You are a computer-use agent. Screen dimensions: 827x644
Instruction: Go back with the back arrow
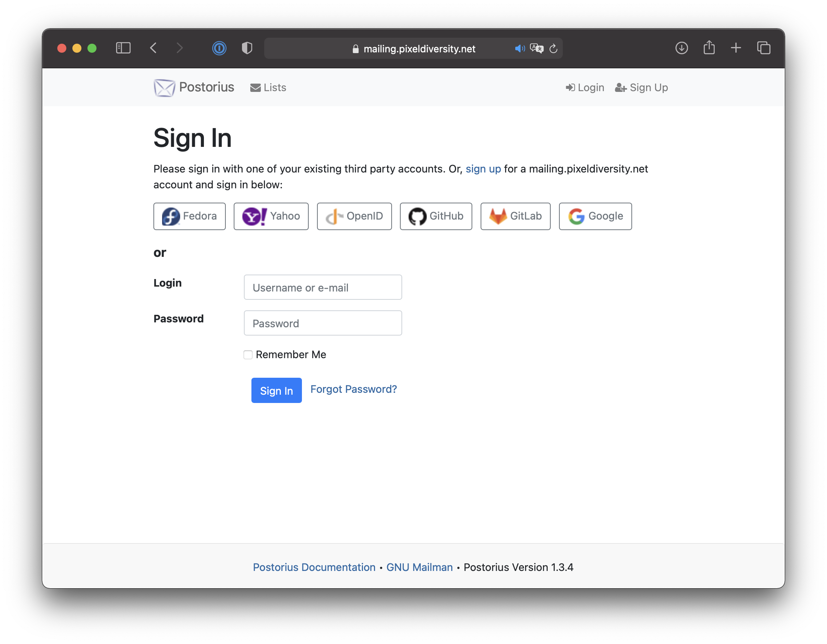[153, 48]
